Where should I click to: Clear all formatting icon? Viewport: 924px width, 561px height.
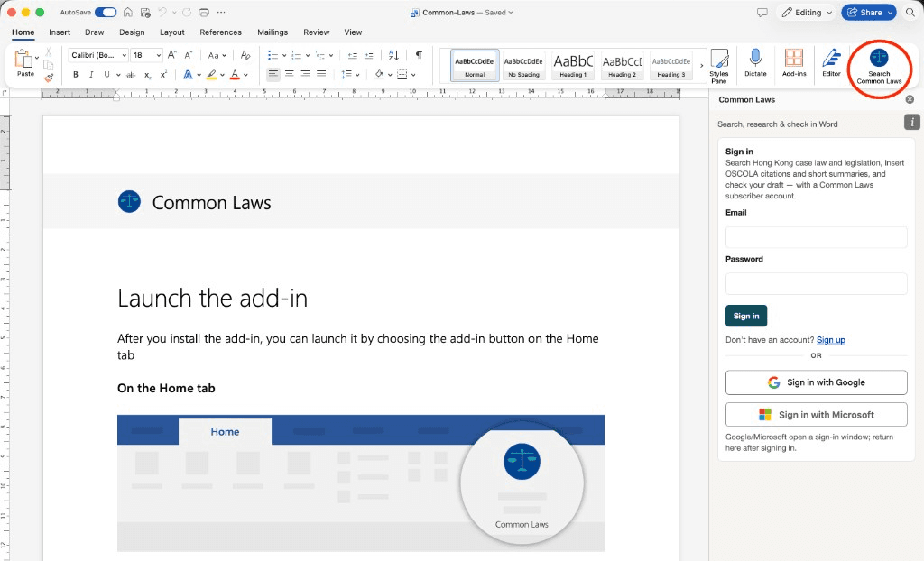[245, 55]
